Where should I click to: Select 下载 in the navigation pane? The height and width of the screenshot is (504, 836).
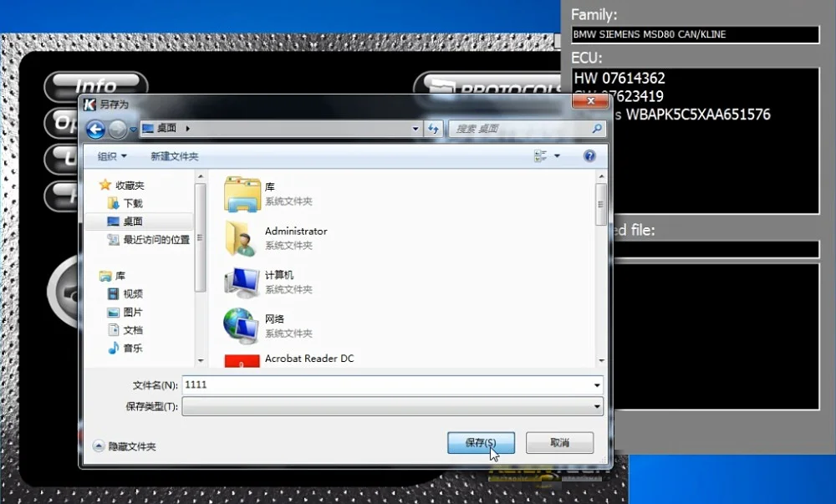click(x=125, y=203)
